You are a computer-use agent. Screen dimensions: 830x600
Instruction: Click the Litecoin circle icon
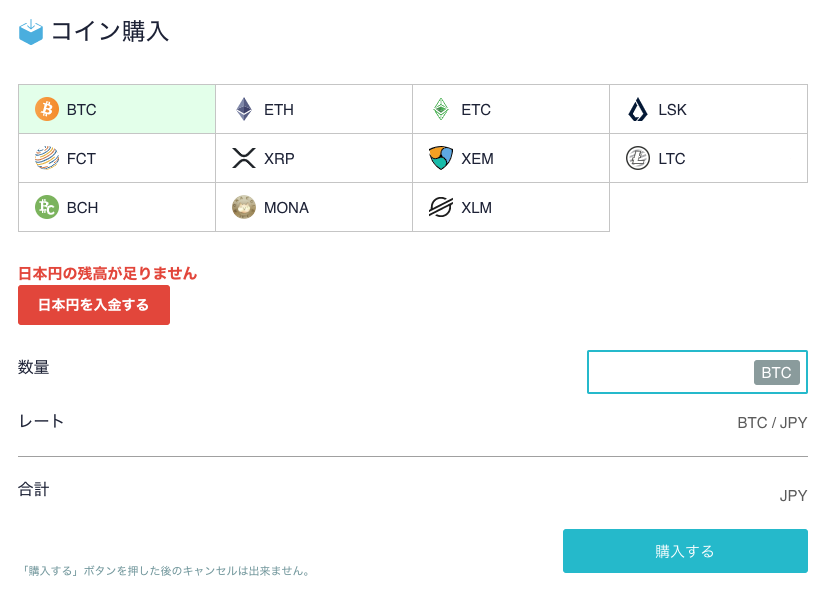[x=638, y=158]
